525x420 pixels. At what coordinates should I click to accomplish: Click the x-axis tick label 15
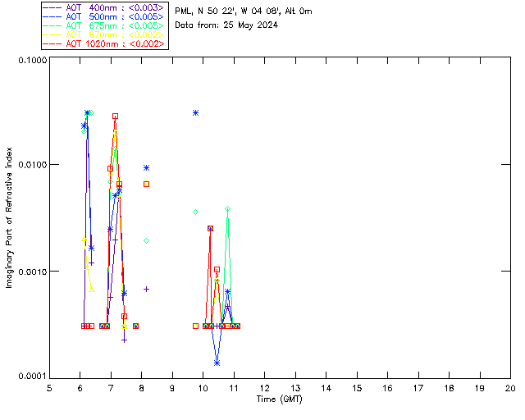tap(357, 387)
